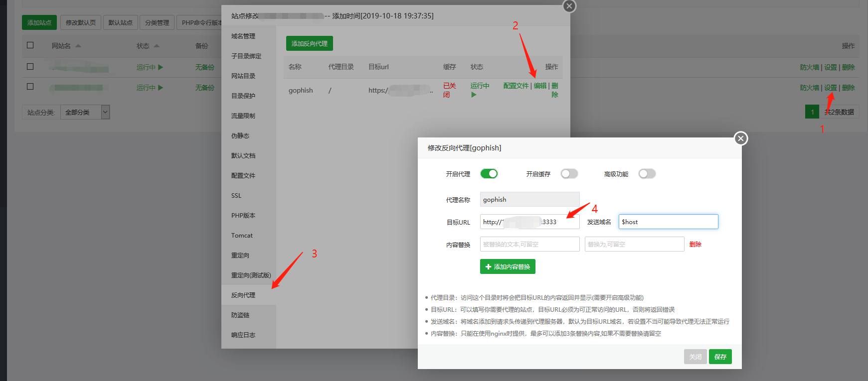The width and height of the screenshot is (868, 381).
Task: Click the 修改默认页 button
Action: (81, 22)
